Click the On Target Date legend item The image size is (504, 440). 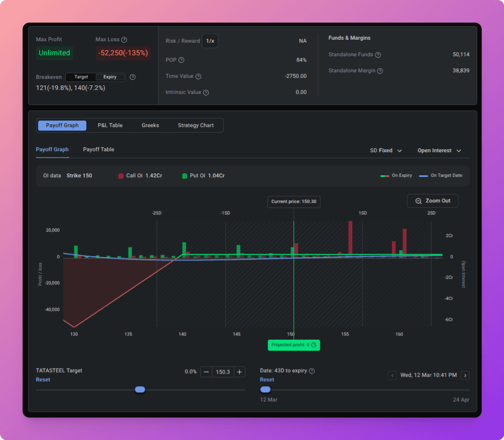(x=440, y=176)
